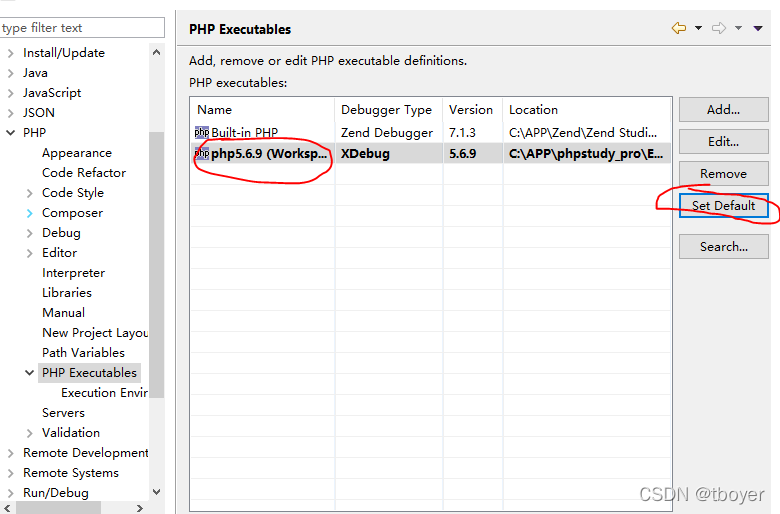Click the tree horizontal scrollbar right arrow
Image resolution: width=780 pixels, height=514 pixels.
[140, 508]
